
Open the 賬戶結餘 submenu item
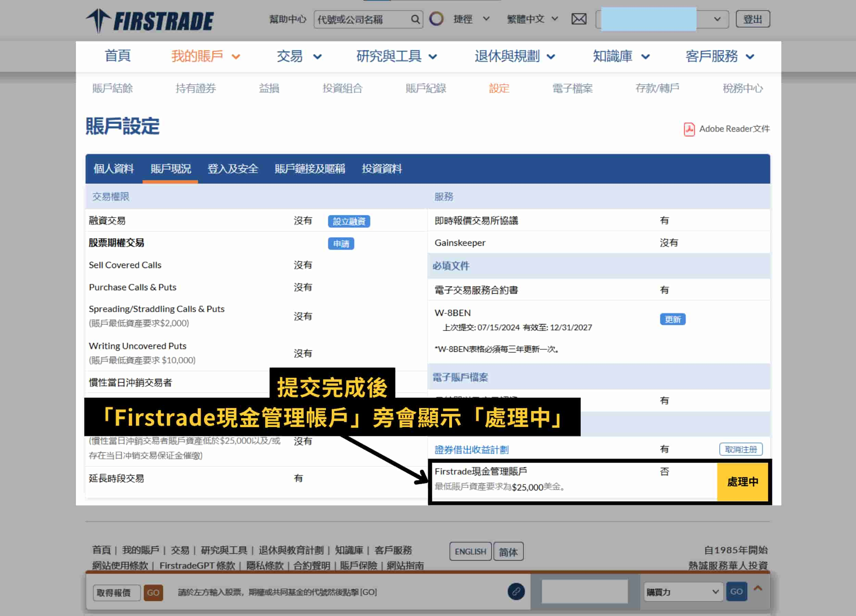[x=112, y=88]
